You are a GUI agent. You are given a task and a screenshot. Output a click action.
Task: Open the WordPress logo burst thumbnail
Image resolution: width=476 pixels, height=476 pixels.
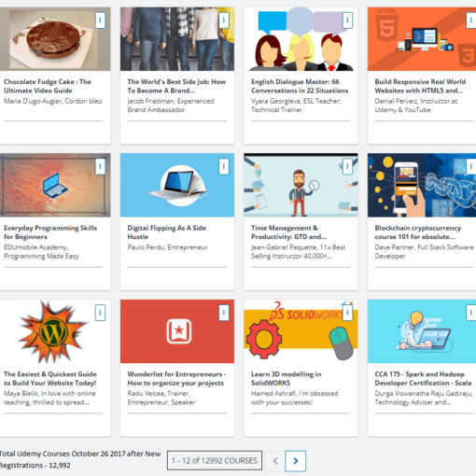point(55,331)
